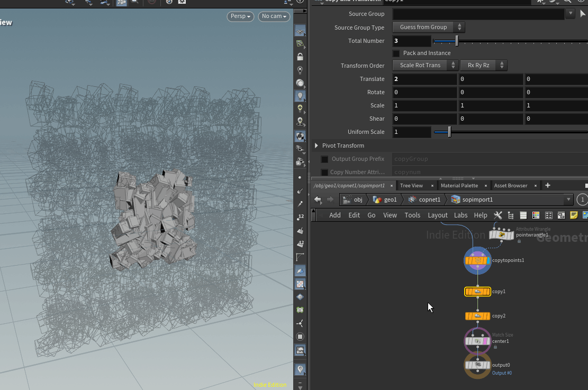Click the green frame safe-area icon
588x390 pixels.
click(300, 310)
